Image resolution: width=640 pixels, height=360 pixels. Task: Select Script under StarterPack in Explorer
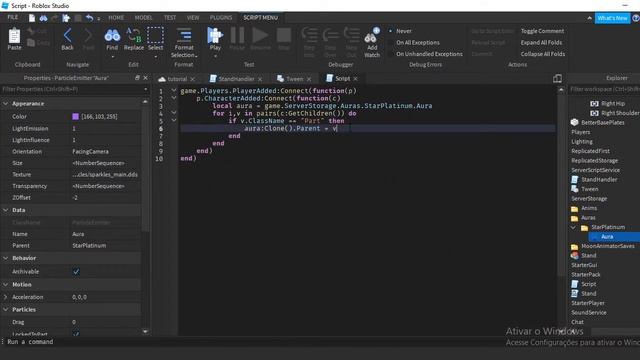(x=588, y=284)
